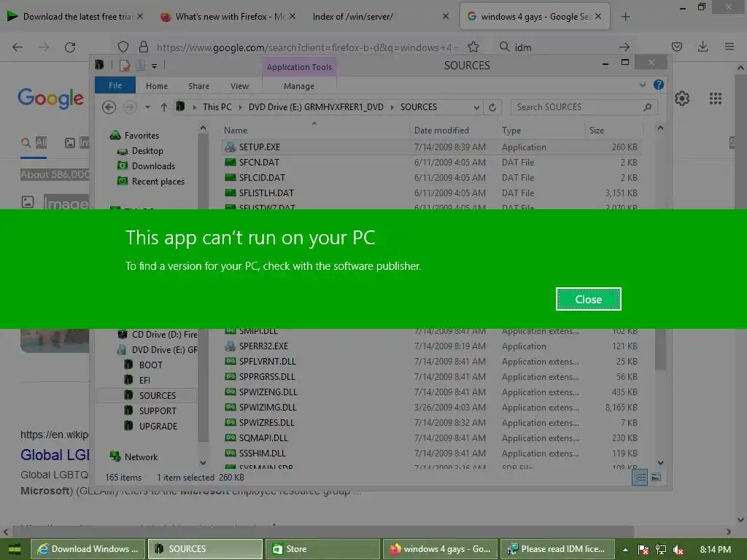Click the SPWIZENG.DLL file icon
747x560 pixels.
coord(231,392)
